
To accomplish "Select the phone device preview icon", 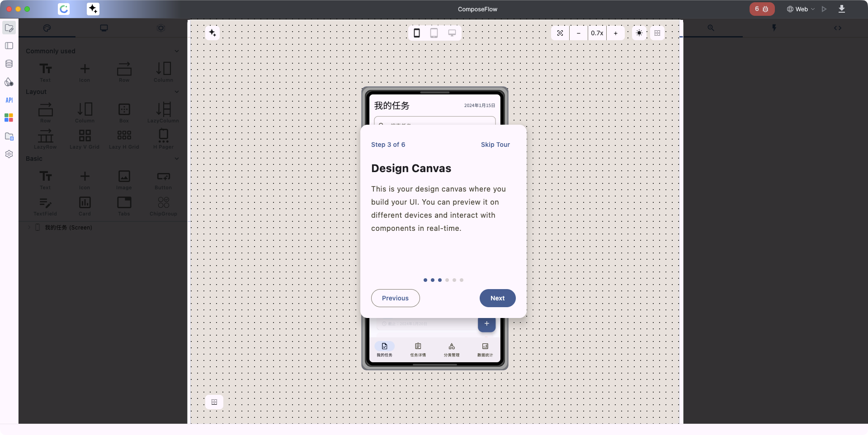I will (417, 33).
